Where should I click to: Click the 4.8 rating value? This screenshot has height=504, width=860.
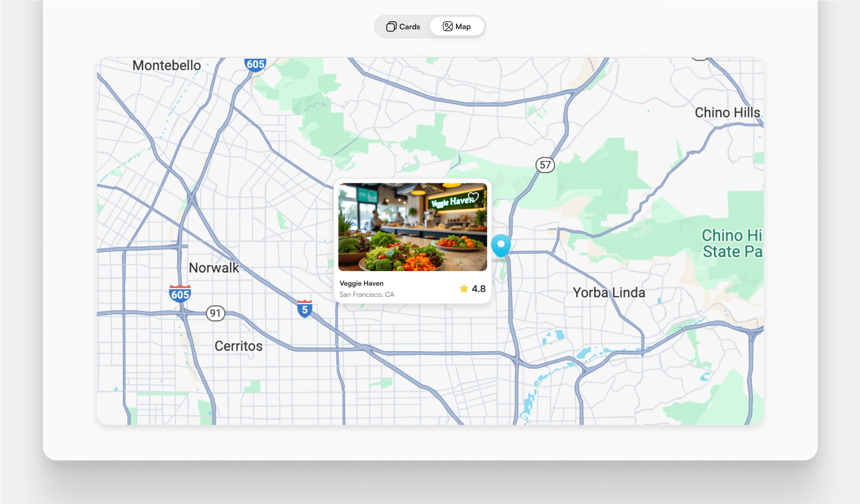479,289
